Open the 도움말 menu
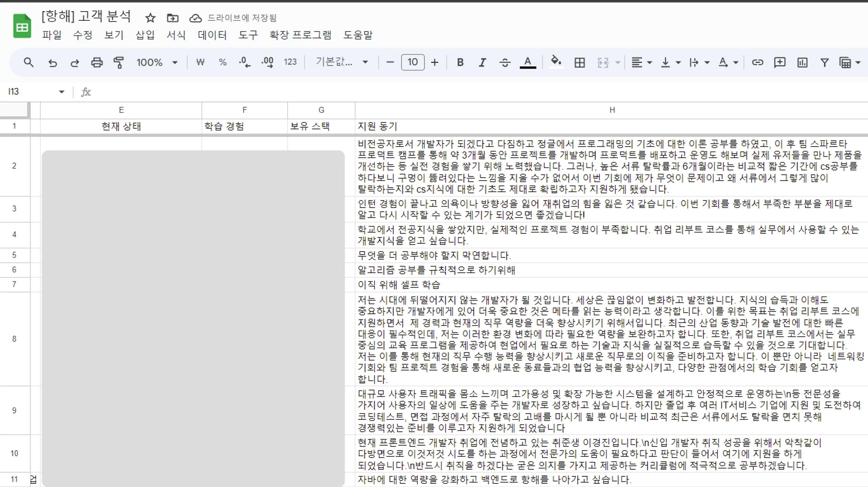Image resolution: width=868 pixels, height=487 pixels. [358, 35]
